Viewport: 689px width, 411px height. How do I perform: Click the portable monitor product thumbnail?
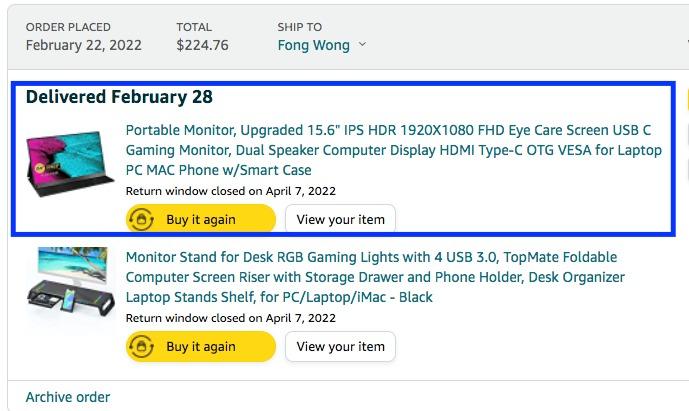(x=70, y=163)
